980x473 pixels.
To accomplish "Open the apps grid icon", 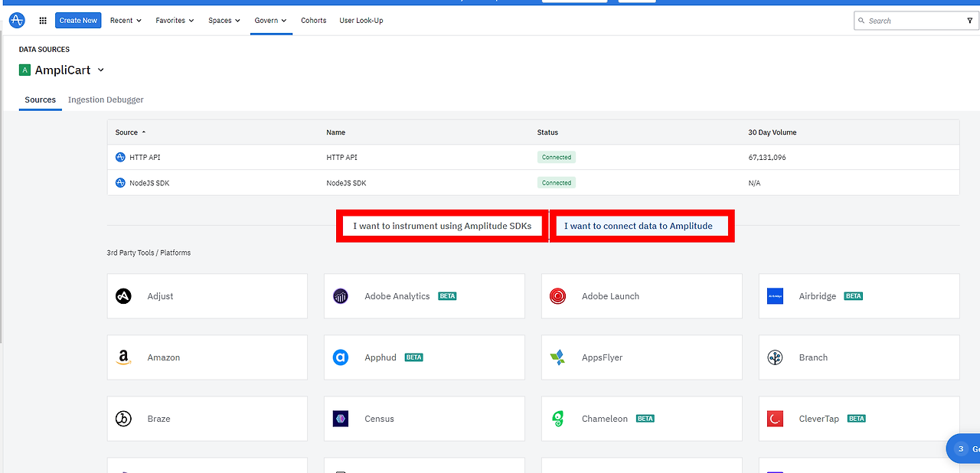I will tap(43, 21).
